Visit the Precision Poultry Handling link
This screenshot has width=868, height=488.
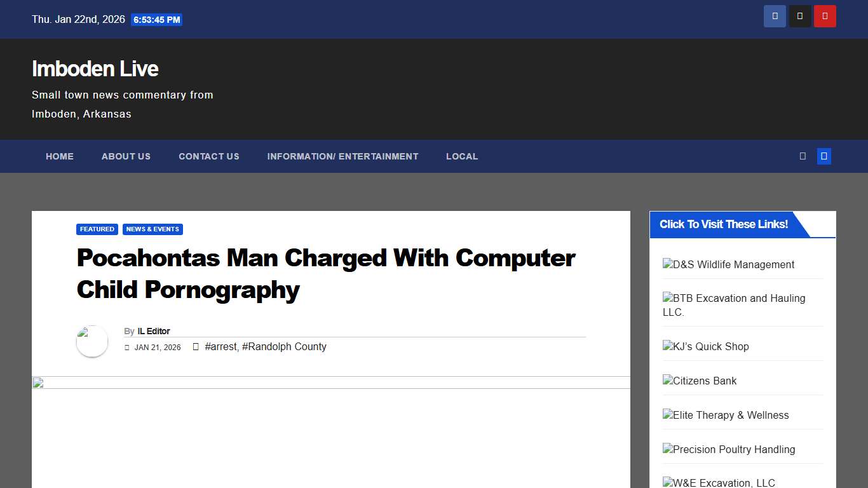pos(729,449)
